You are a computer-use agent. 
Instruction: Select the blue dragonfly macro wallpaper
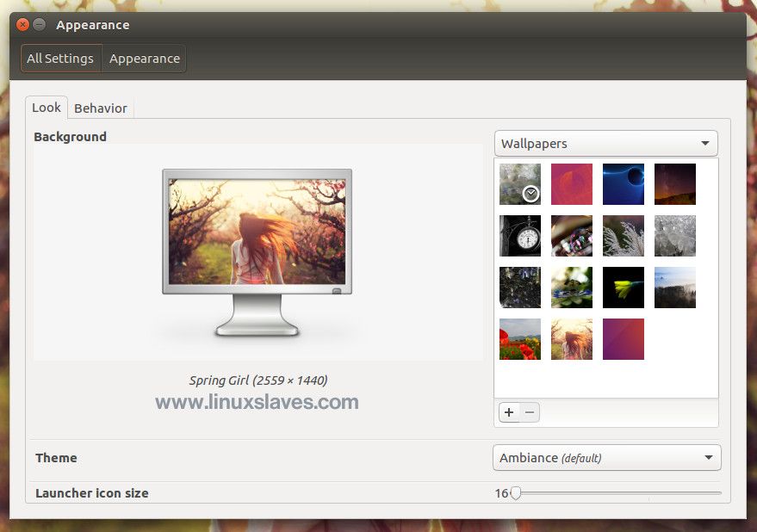tap(572, 288)
